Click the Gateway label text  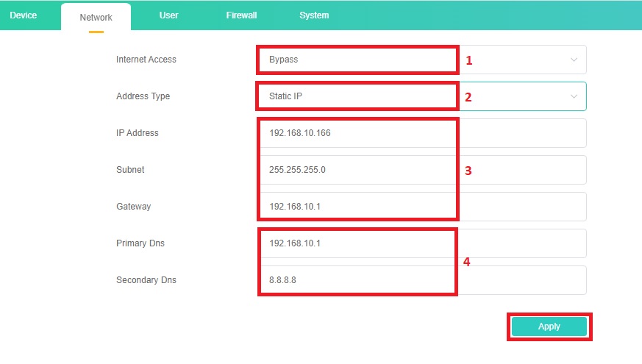click(133, 207)
